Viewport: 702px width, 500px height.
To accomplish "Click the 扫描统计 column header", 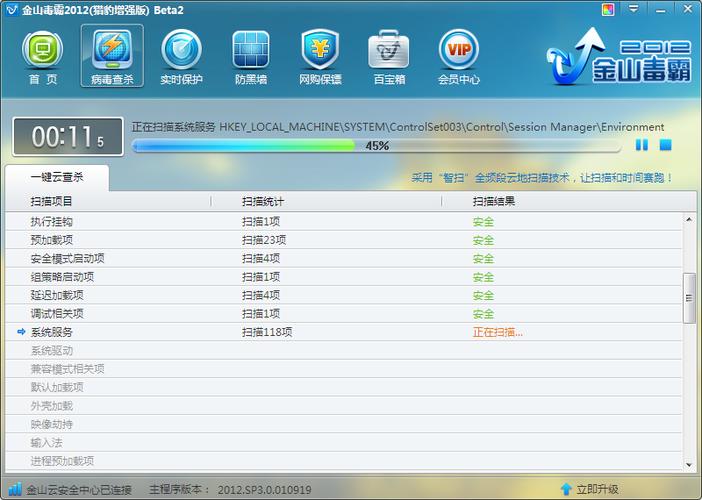I will click(263, 201).
